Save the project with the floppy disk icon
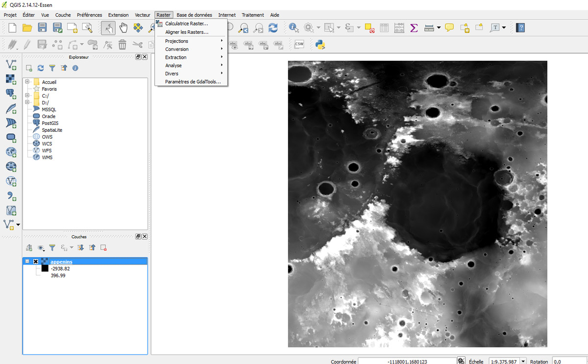This screenshot has height=364, width=588. 42,28
